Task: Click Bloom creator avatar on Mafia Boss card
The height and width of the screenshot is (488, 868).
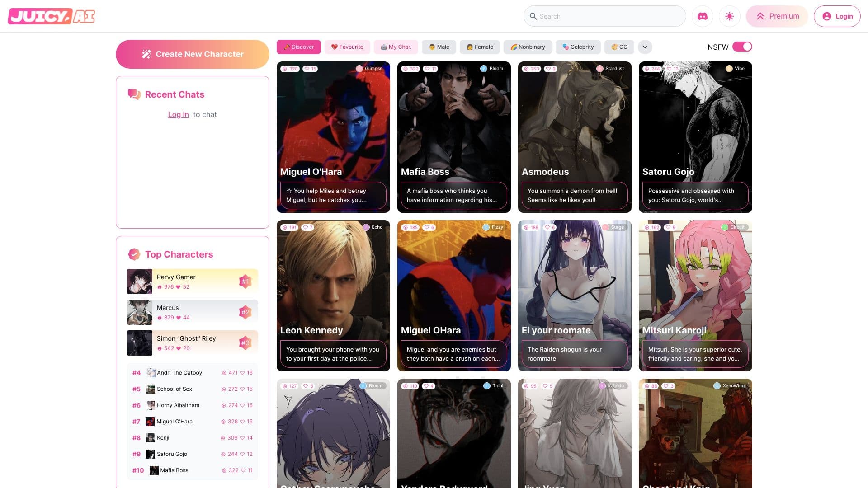Action: point(484,69)
